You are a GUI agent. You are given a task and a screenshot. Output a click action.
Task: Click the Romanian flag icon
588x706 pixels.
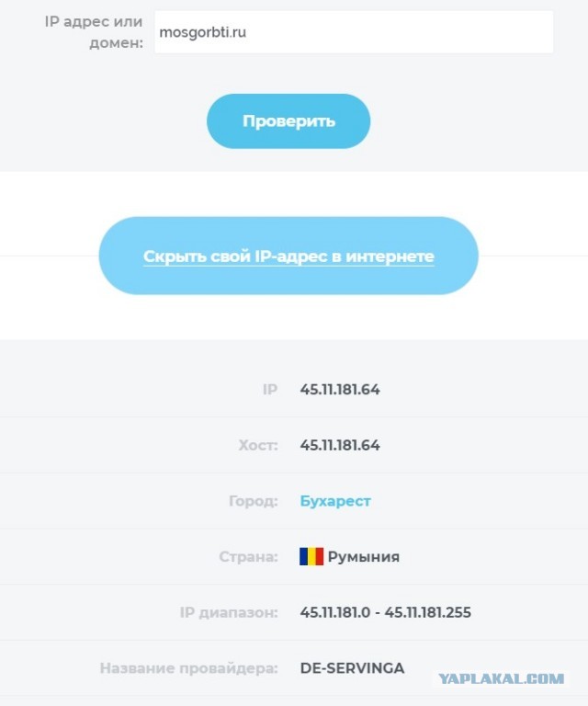[x=311, y=556]
